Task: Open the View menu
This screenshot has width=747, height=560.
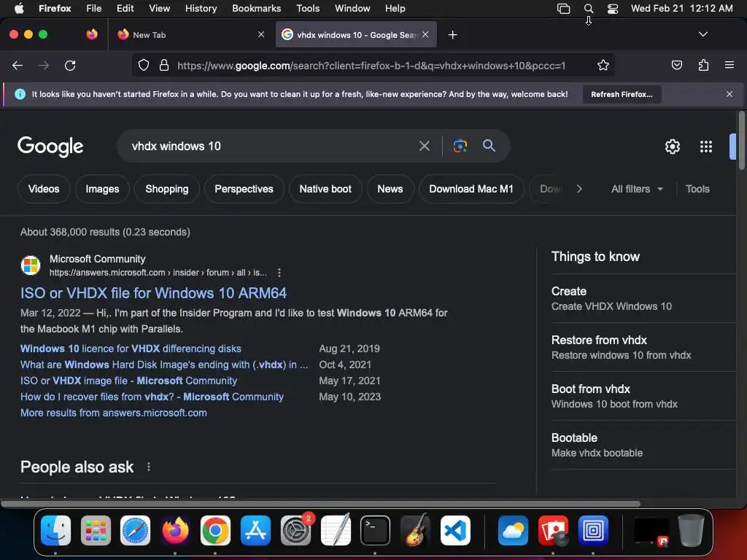Action: coord(159,9)
